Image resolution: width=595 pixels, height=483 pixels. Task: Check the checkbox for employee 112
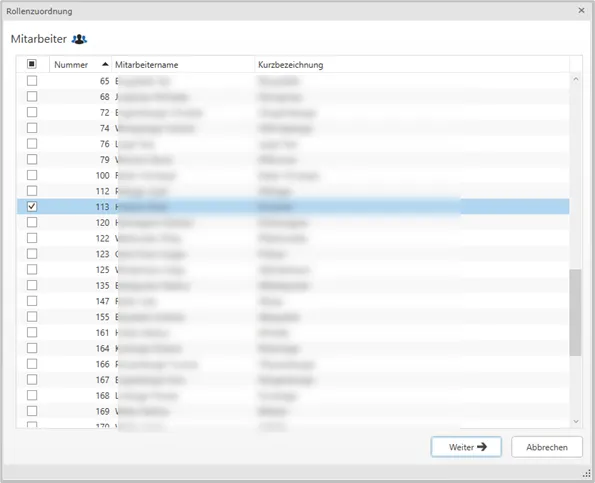click(32, 191)
